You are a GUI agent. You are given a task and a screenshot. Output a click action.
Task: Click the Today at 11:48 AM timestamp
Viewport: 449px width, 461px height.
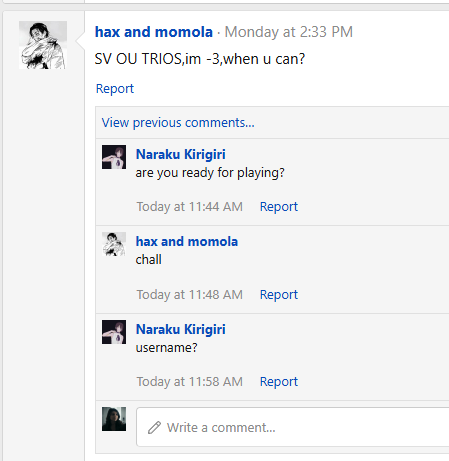189,295
